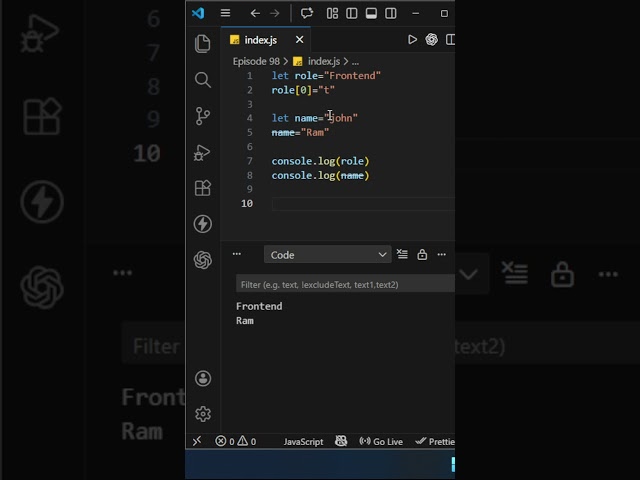Open the ChatGPT sidebar icon
This screenshot has height=480, width=640.
tap(202, 260)
